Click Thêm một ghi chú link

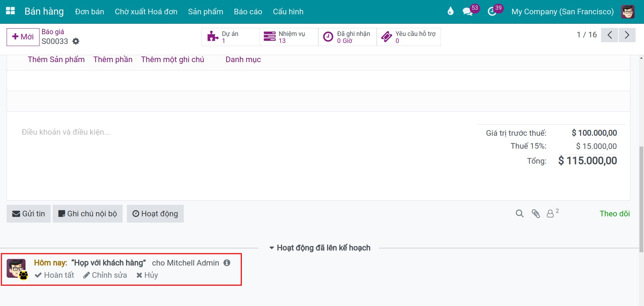(x=173, y=60)
